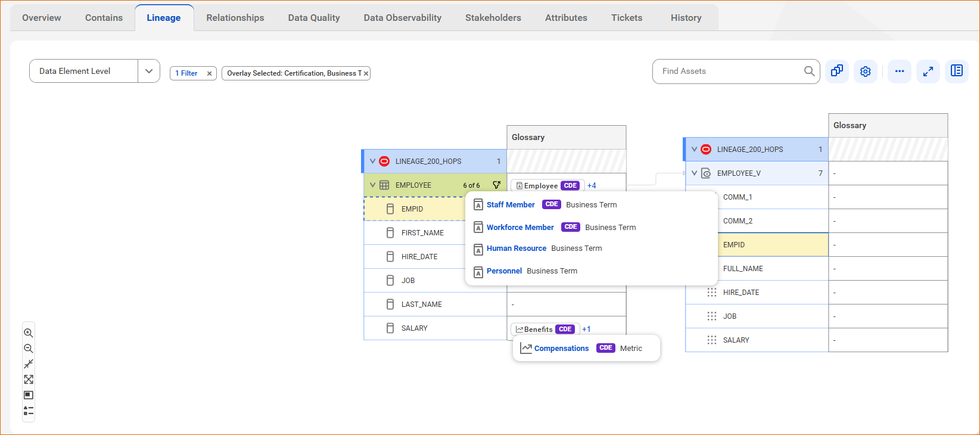
Task: Open the History tab
Action: coord(686,18)
